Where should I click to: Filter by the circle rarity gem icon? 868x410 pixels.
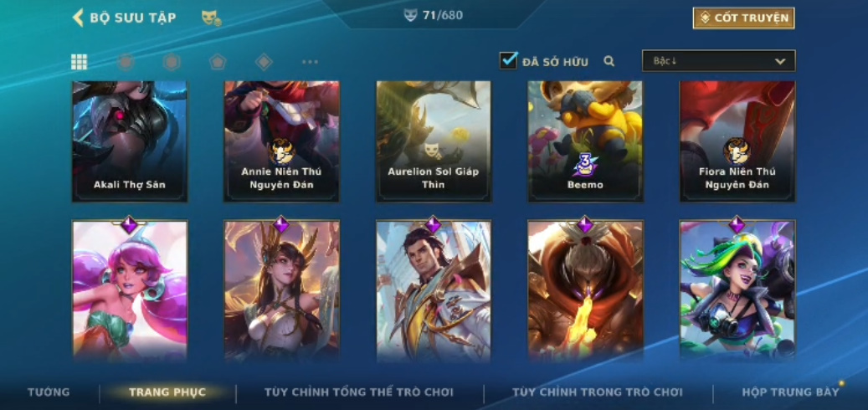(126, 62)
